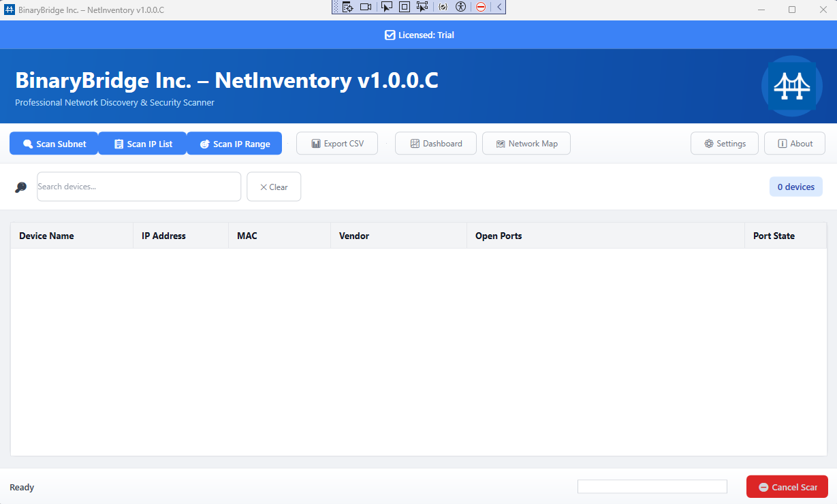Click the Professional Network Discovery subtitle text
This screenshot has width=837, height=504.
click(114, 103)
